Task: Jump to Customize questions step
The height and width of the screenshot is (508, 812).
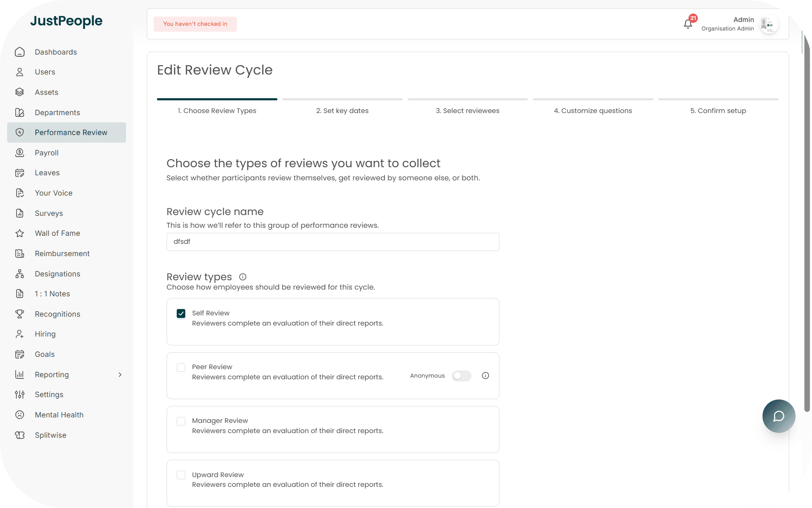Action: click(x=593, y=110)
